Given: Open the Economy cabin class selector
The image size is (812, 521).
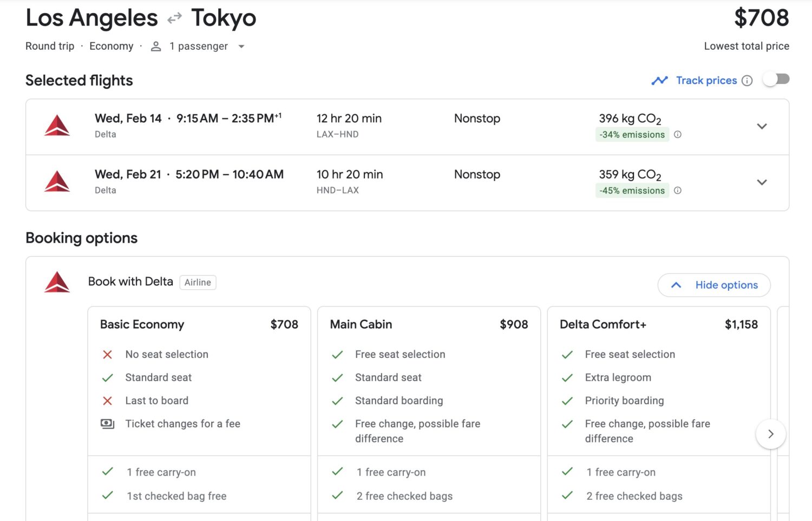Looking at the screenshot, I should 112,46.
